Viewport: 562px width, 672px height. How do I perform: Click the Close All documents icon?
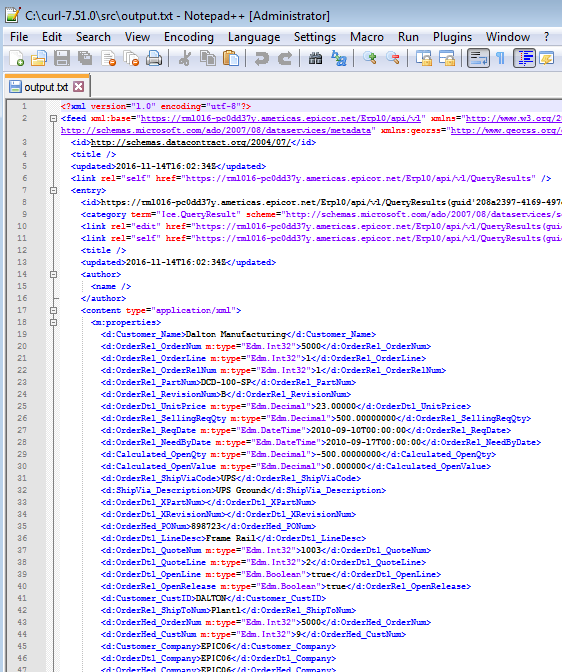[x=131, y=58]
